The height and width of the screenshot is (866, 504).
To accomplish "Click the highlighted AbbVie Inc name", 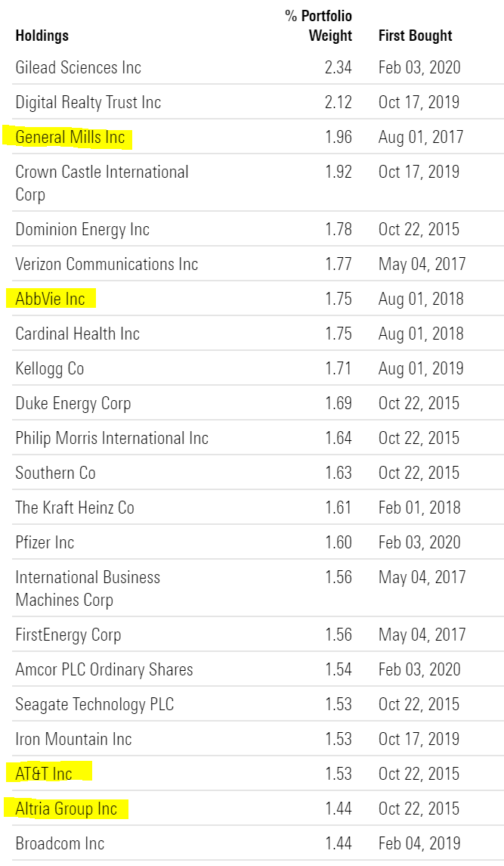I will click(50, 299).
